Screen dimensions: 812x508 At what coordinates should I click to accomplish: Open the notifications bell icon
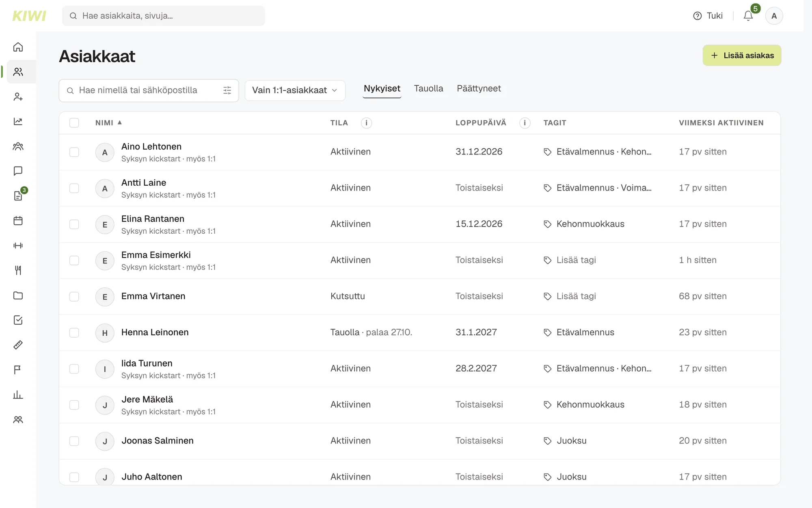point(748,16)
